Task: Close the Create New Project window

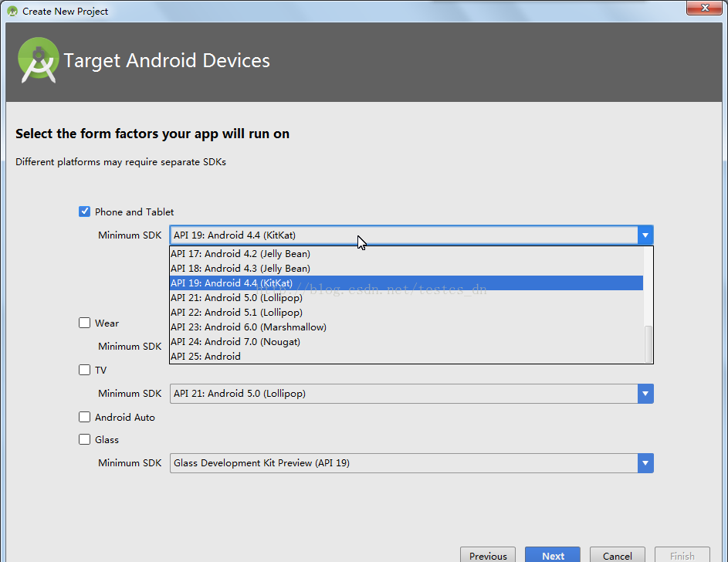Action: coord(704,8)
